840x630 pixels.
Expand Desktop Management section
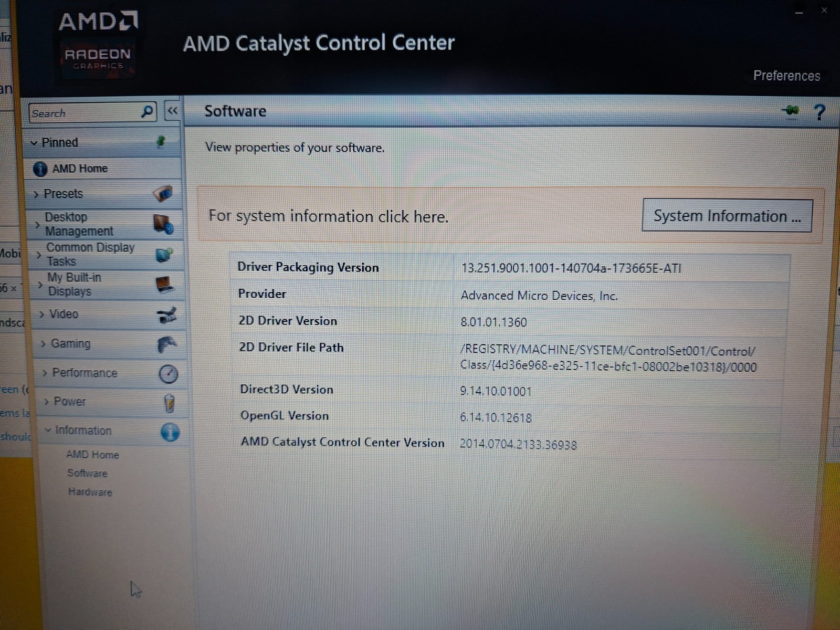click(37, 225)
